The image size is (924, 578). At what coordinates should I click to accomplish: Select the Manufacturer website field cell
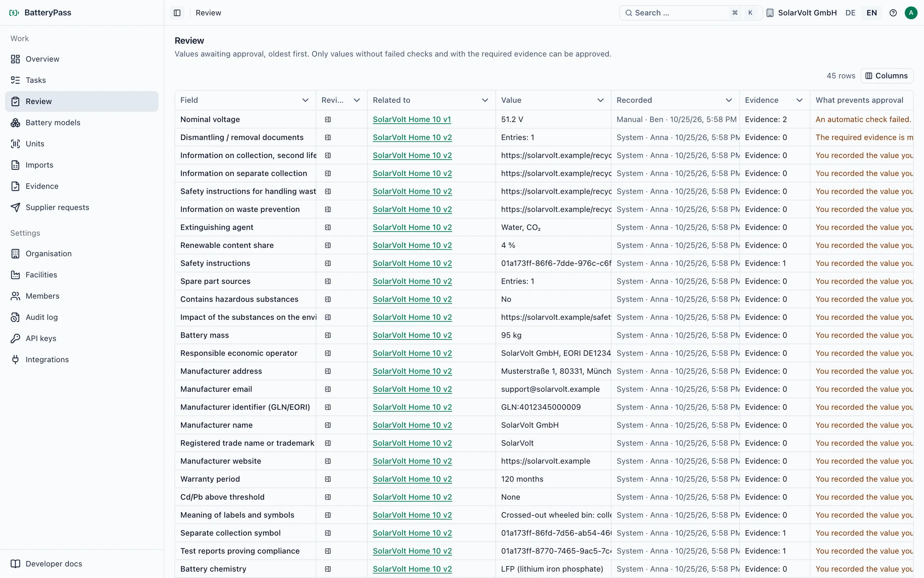(245, 461)
